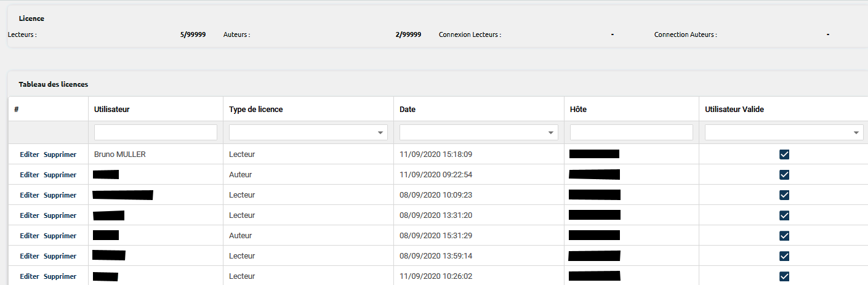This screenshot has width=868, height=285.
Task: Sort by Type de licence column header
Action: tap(255, 110)
